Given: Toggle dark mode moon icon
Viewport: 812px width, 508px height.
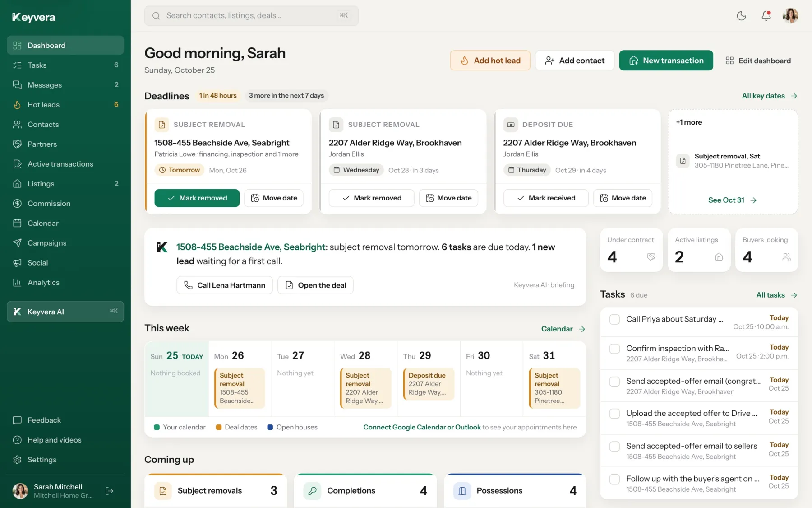Looking at the screenshot, I should point(741,16).
